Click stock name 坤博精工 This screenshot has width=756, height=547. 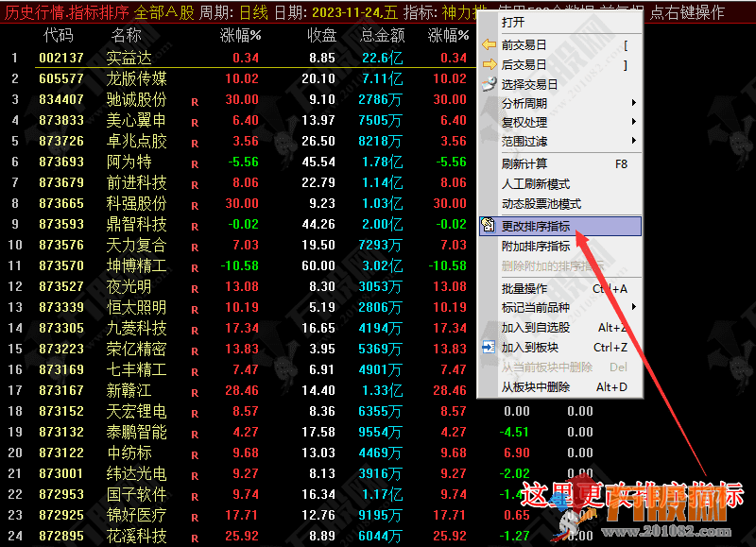[136, 265]
